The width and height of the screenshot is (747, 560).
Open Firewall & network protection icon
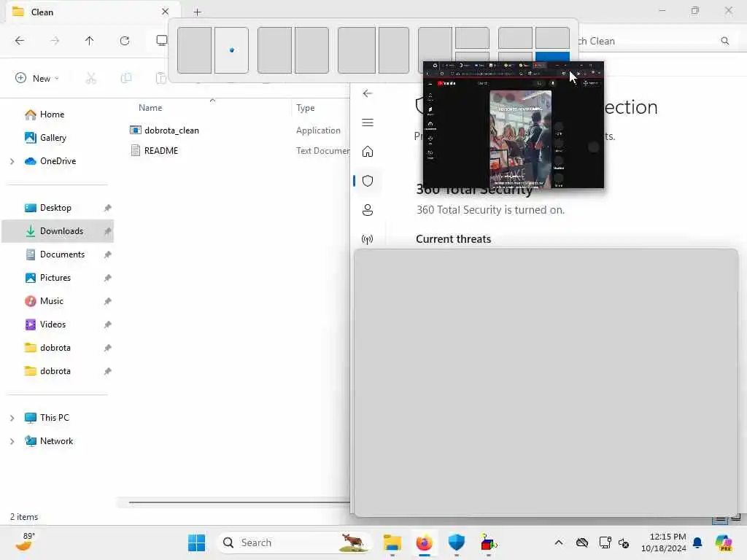[x=368, y=239]
